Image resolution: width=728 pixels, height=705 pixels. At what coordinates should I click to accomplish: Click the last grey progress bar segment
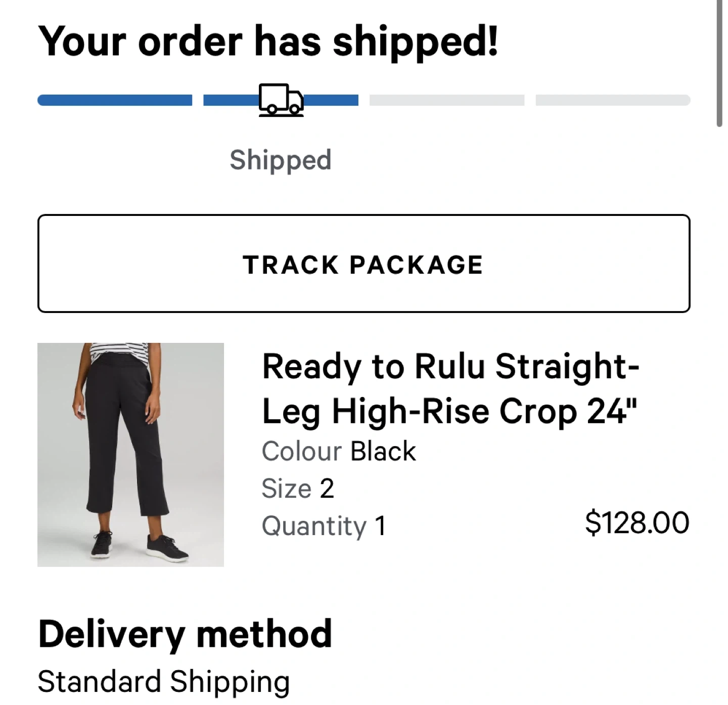(x=613, y=100)
